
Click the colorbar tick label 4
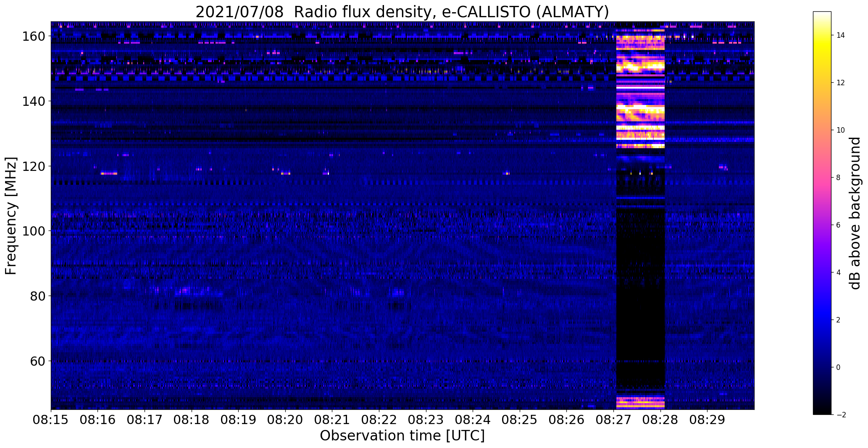[839, 272]
